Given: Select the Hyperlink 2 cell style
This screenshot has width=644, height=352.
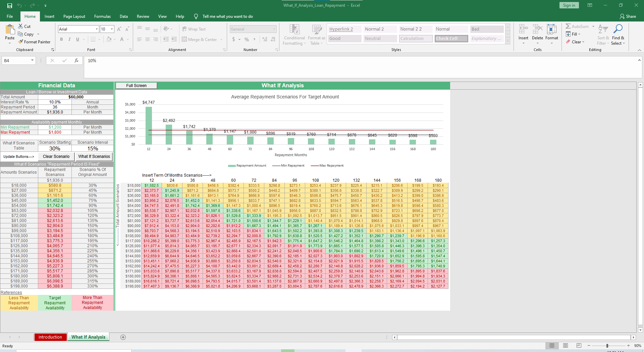Looking at the screenshot, I should click(x=344, y=29).
